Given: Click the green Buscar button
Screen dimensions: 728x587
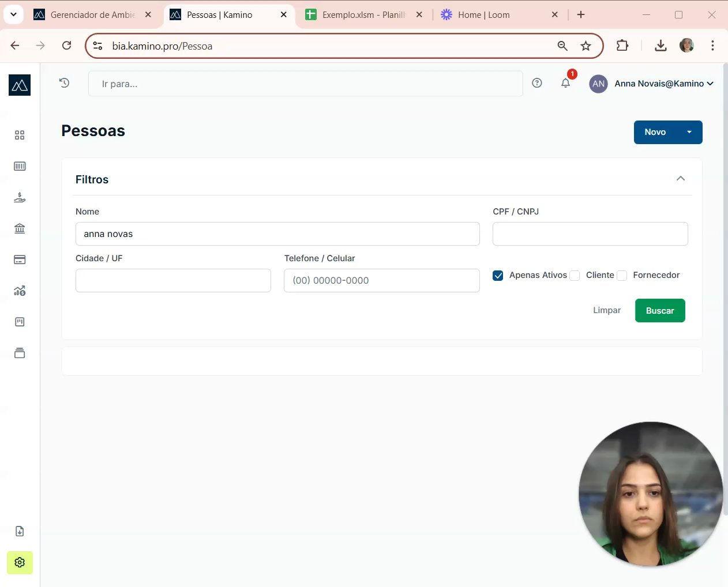Looking at the screenshot, I should (660, 311).
